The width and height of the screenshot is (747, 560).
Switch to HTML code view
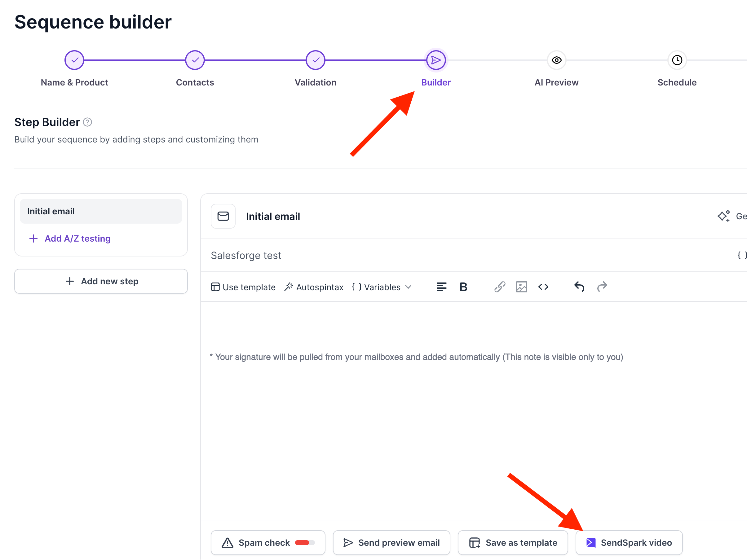(x=543, y=287)
